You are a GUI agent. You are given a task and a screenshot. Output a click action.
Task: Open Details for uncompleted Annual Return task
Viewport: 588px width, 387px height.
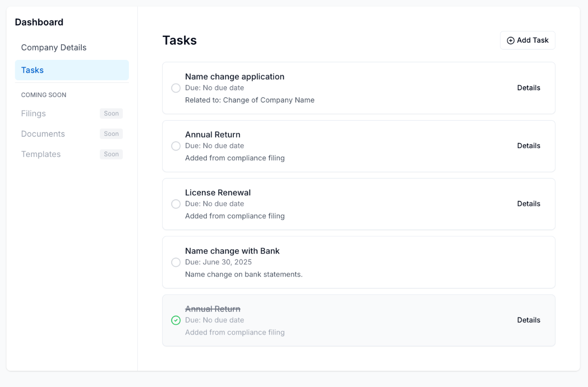coord(529,146)
